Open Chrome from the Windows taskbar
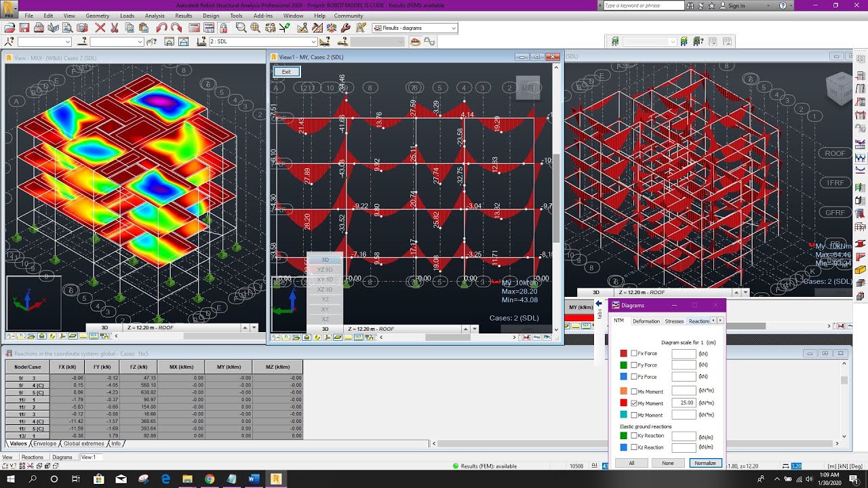 coord(210,479)
